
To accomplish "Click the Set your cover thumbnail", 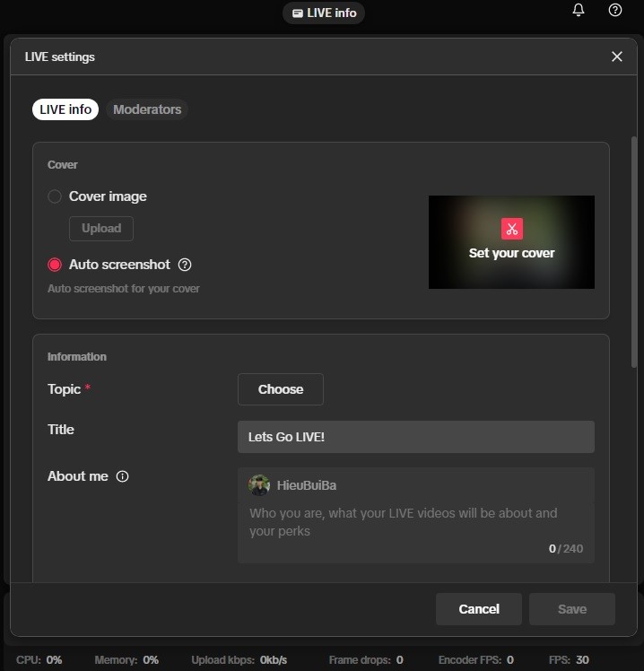I will click(511, 242).
